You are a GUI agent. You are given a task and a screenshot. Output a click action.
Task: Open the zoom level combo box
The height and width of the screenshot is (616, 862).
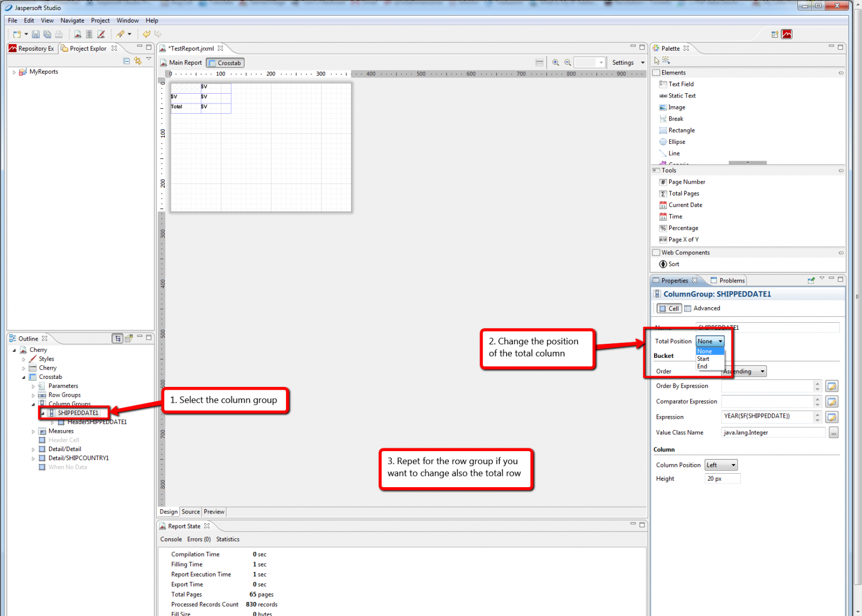pyautogui.click(x=589, y=63)
